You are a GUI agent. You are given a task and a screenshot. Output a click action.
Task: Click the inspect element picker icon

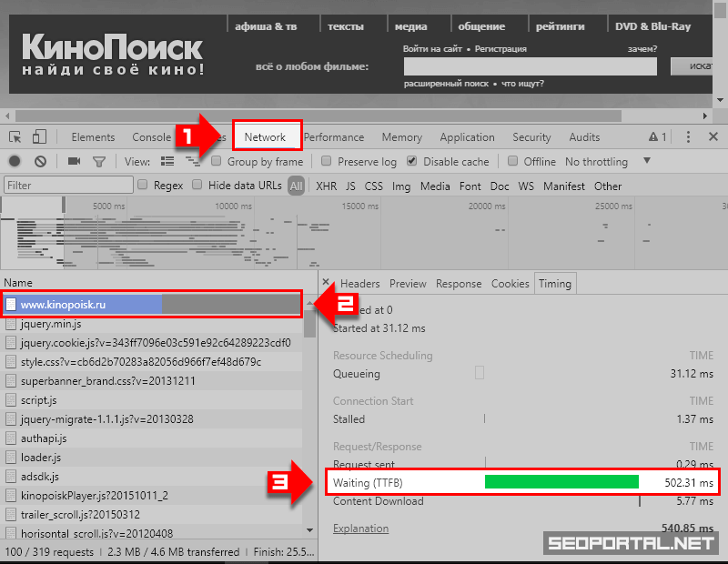[15, 137]
